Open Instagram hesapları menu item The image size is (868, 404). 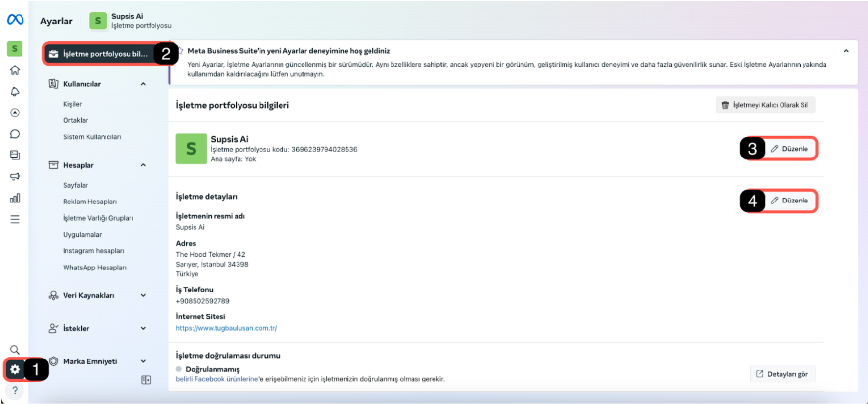pyautogui.click(x=93, y=251)
